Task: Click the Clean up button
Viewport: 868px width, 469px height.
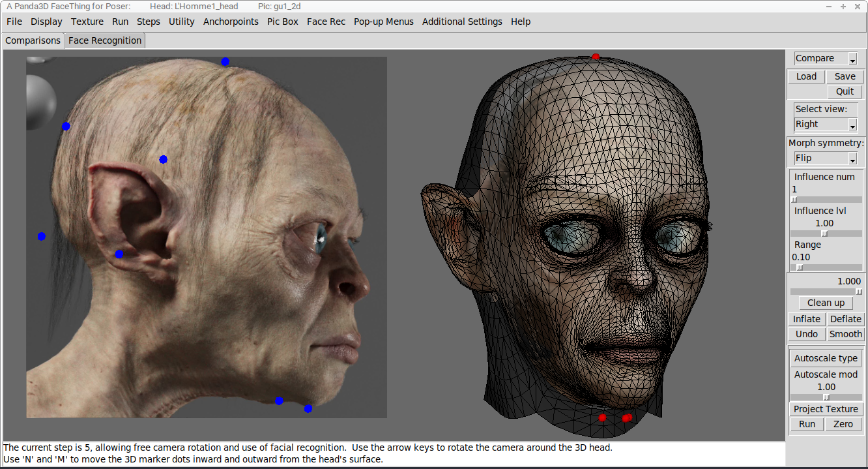Action: tap(826, 303)
